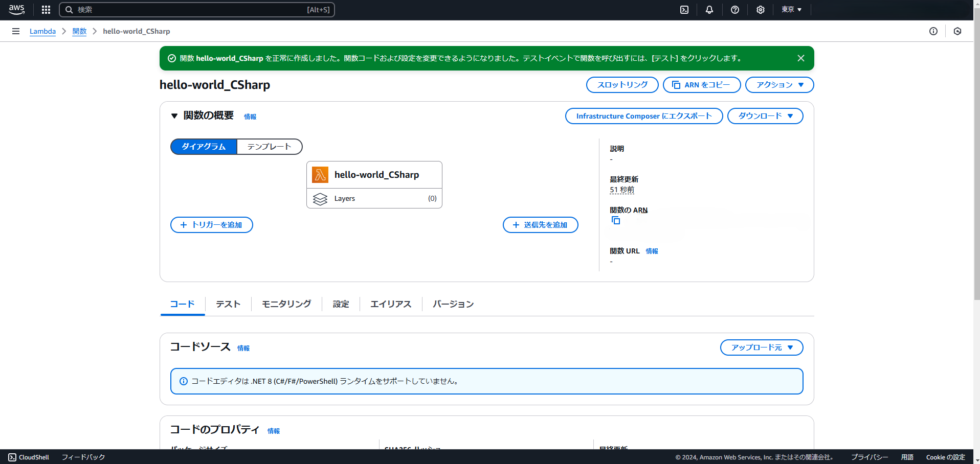Add a trigger to the function
The width and height of the screenshot is (980, 464).
coord(212,225)
